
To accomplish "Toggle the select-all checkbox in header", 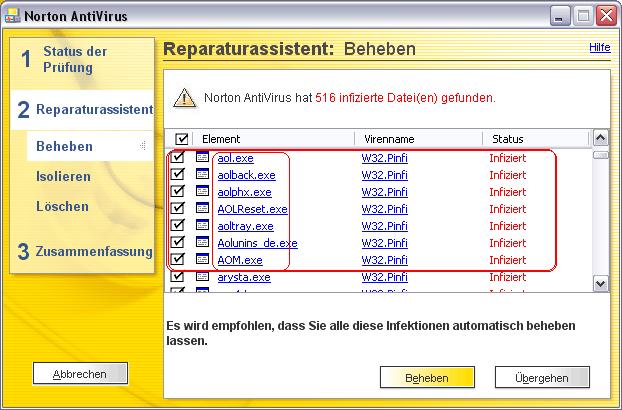I will pyautogui.click(x=181, y=139).
